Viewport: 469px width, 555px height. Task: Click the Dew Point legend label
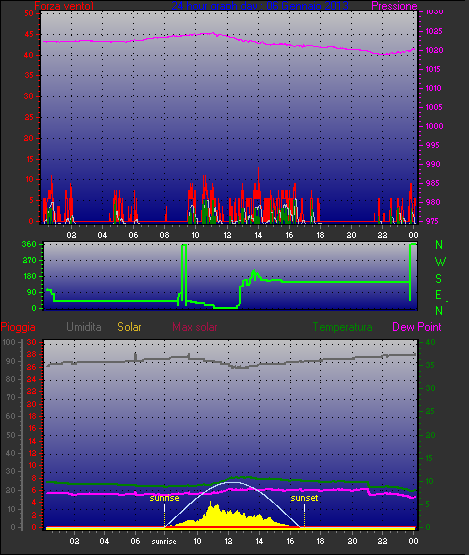point(417,327)
